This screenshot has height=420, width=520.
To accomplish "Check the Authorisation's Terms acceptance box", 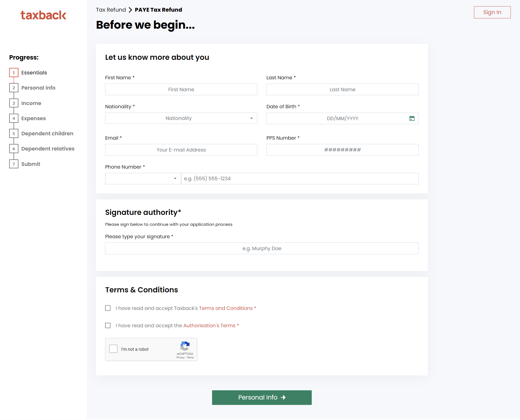I will pos(108,325).
